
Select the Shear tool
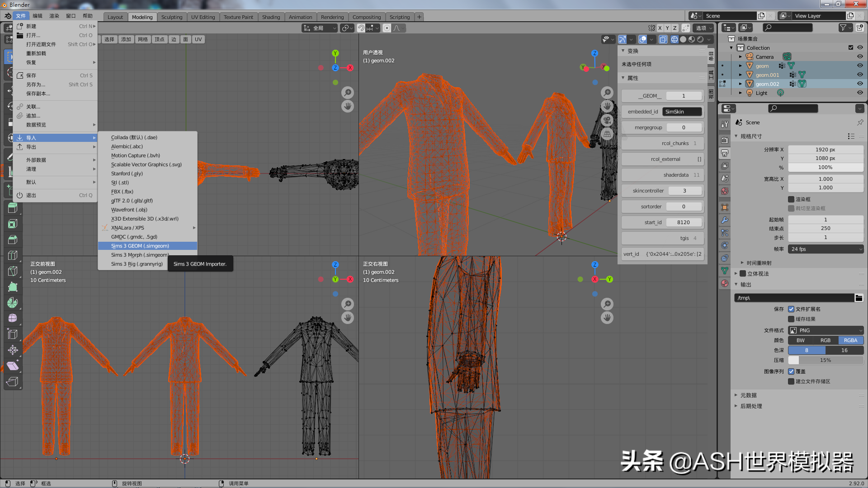pos(13,366)
